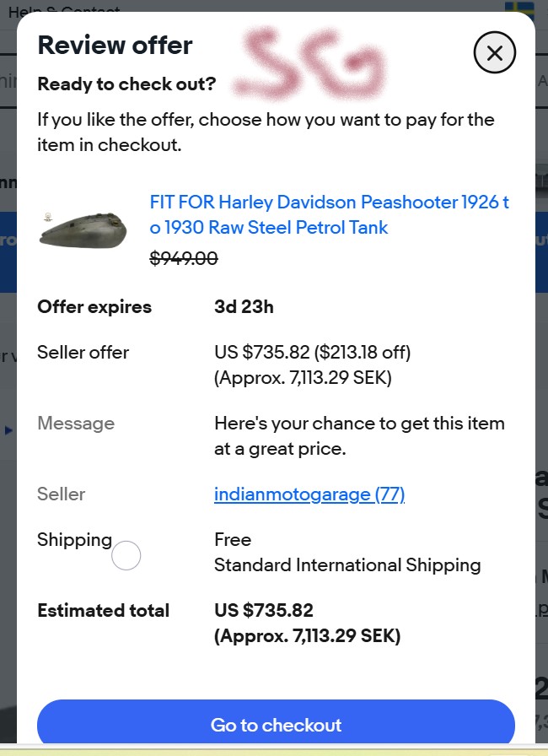Viewport: 548px width, 756px height.
Task: Click the Standard International Shipping text
Action: pos(347,565)
